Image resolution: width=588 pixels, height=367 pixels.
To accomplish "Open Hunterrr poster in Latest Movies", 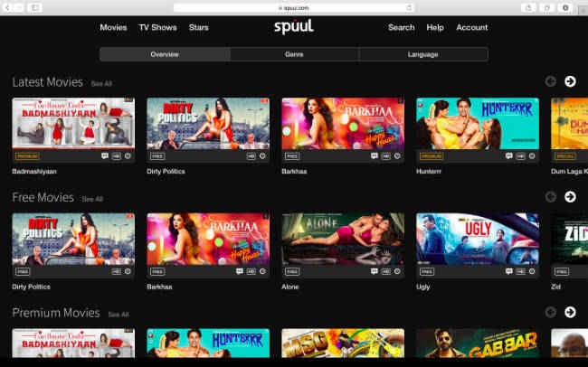I will point(478,123).
